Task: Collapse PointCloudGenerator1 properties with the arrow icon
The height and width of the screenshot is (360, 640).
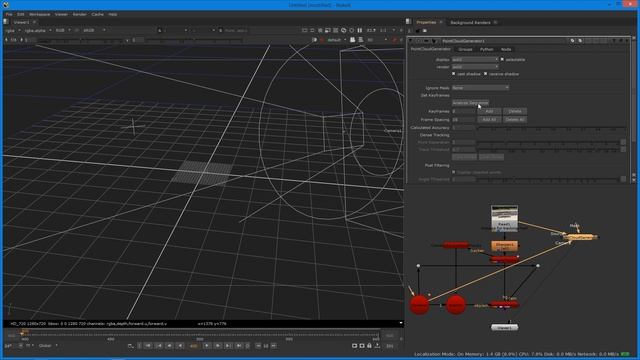Action: 411,41
